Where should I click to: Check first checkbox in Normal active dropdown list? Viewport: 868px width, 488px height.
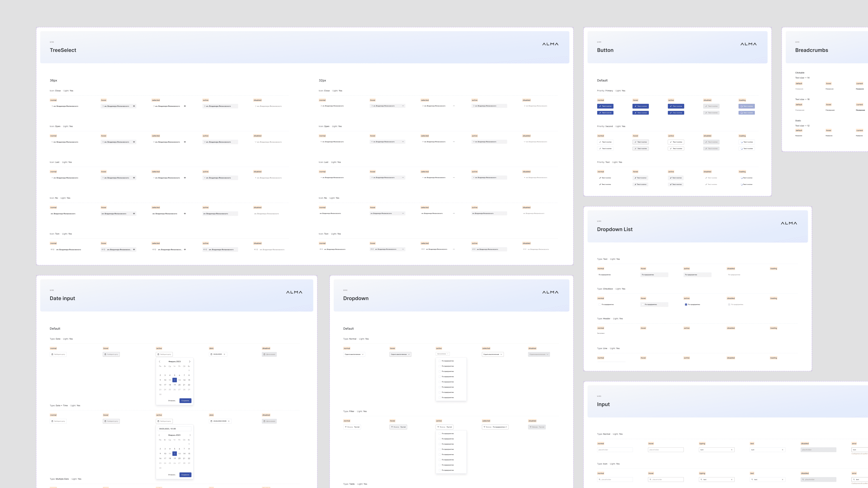point(439,361)
